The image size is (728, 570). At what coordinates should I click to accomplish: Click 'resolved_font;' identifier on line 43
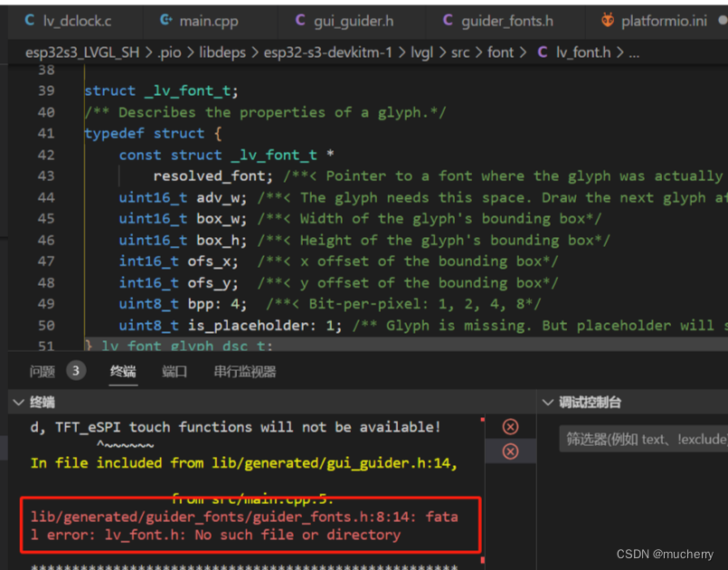point(213,176)
